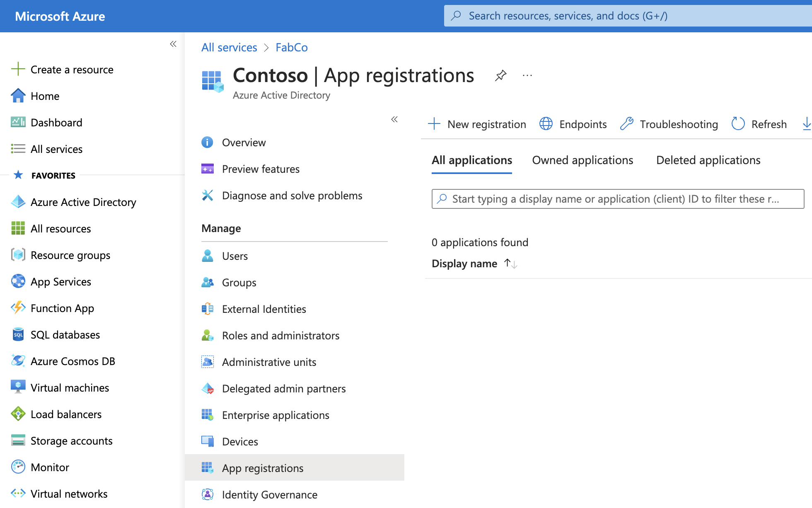812x508 pixels.
Task: Click the Function App icon
Action: tap(17, 308)
